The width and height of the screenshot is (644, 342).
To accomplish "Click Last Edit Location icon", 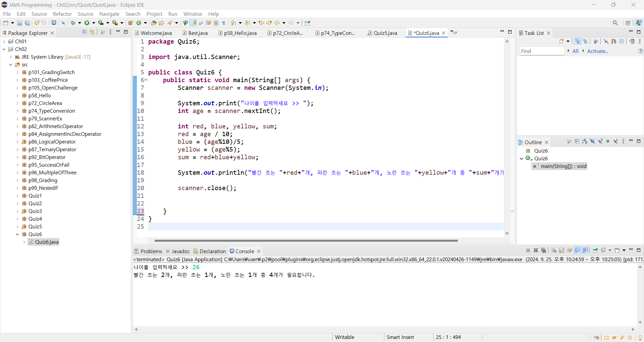I will (261, 23).
